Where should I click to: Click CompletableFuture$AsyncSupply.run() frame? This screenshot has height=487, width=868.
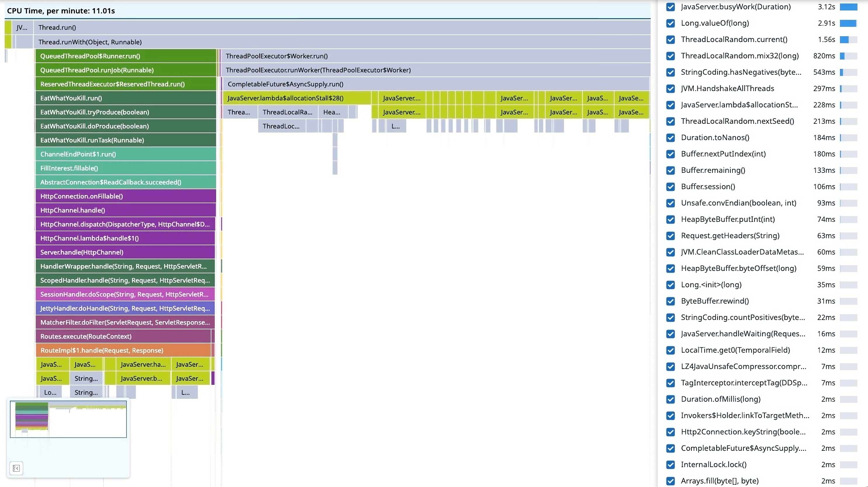(x=435, y=84)
